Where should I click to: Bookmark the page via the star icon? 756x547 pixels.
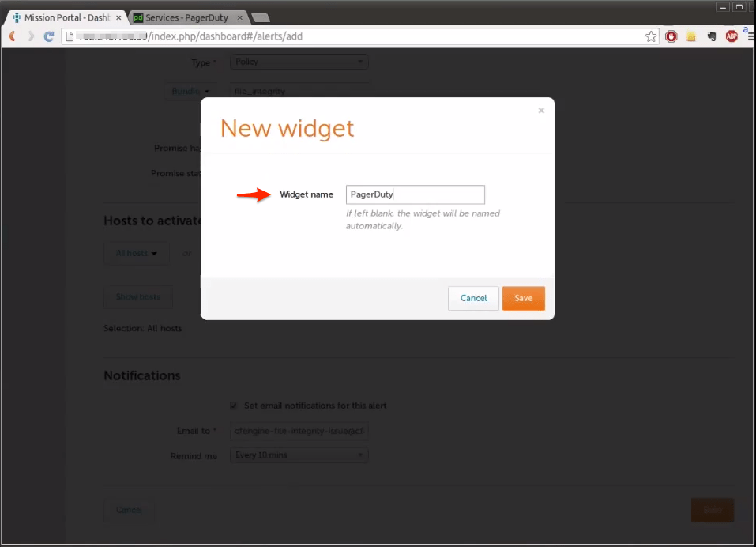(649, 36)
